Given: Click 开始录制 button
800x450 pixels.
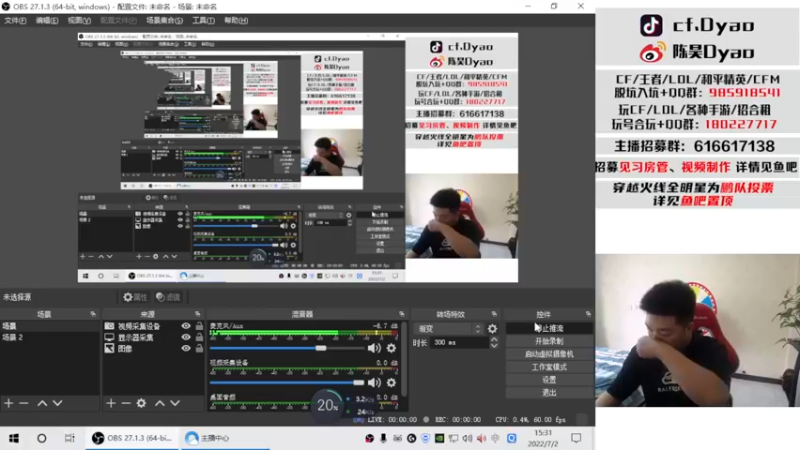Looking at the screenshot, I should coord(549,341).
